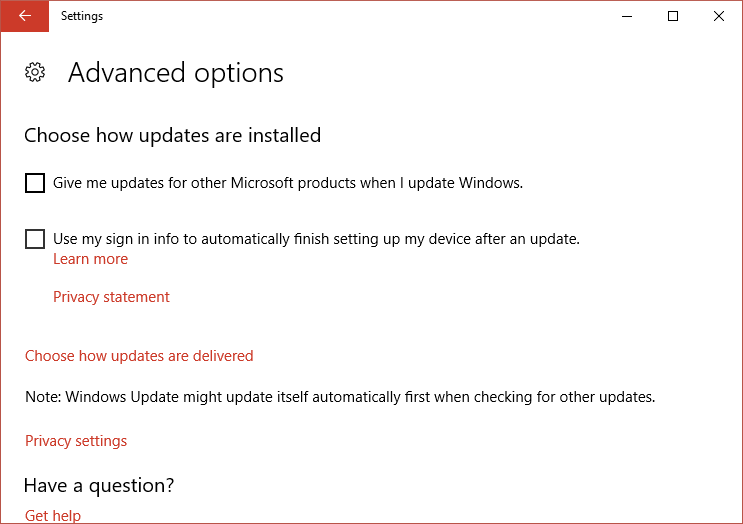This screenshot has width=743, height=524.
Task: Click the Have a question? heading
Action: tap(99, 486)
